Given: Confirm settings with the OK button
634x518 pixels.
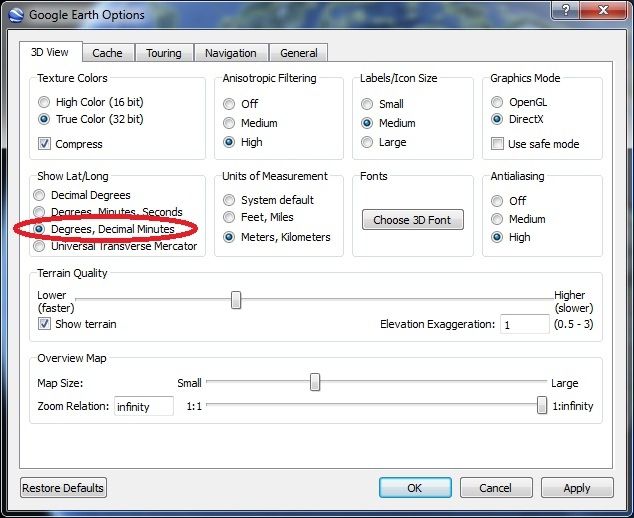Looking at the screenshot, I should click(x=415, y=488).
